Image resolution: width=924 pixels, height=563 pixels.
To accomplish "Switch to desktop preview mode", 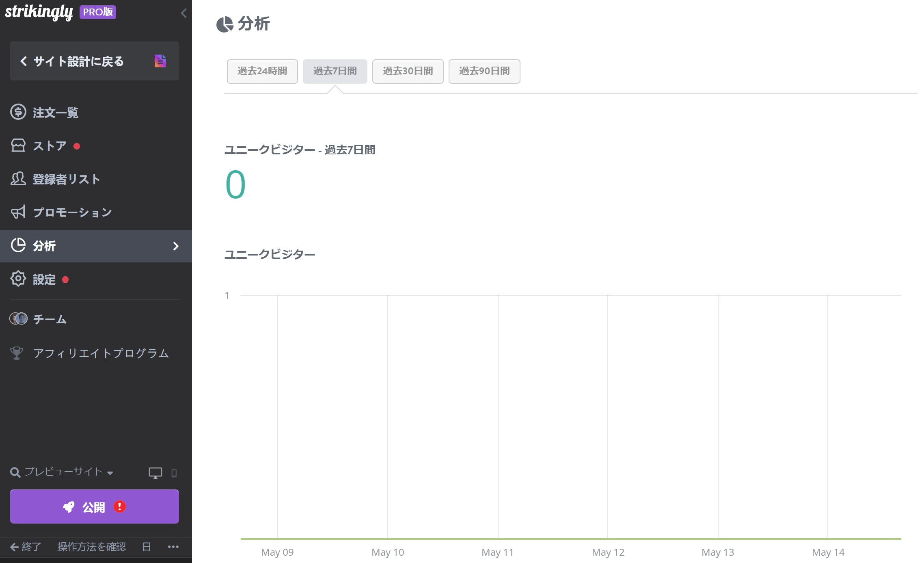I will [155, 472].
